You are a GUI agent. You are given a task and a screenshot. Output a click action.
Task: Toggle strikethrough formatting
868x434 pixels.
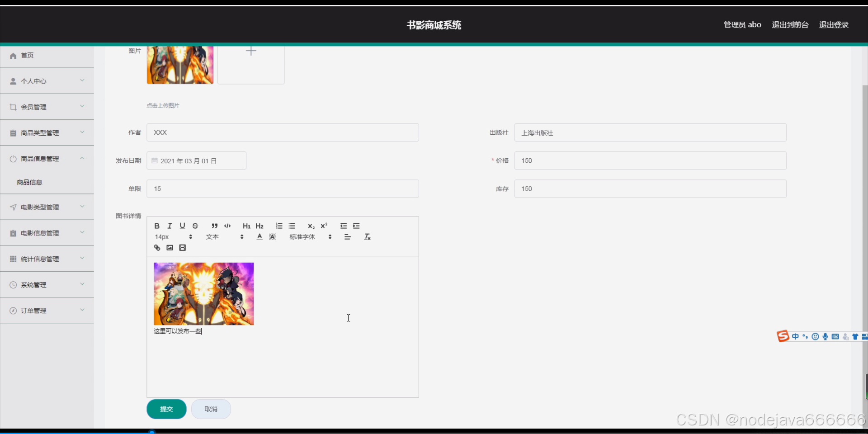(195, 226)
